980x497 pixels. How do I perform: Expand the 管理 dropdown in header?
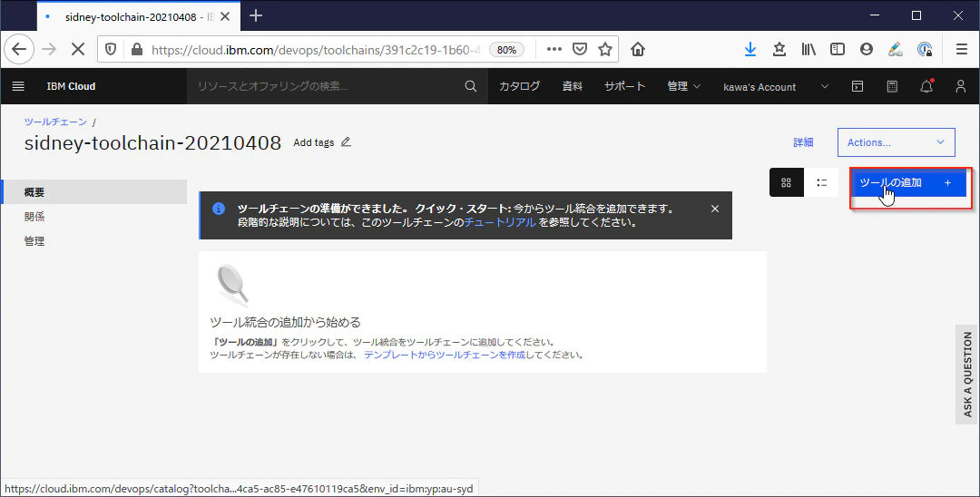click(684, 86)
